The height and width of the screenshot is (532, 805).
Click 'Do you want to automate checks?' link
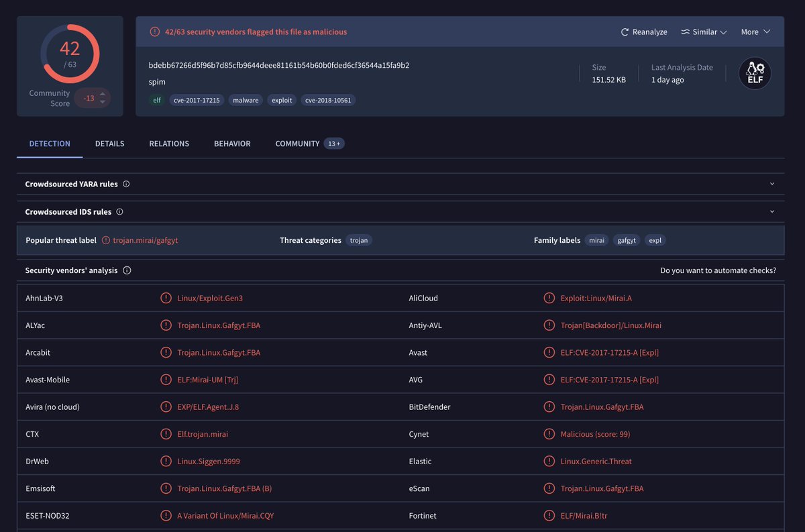click(x=718, y=270)
